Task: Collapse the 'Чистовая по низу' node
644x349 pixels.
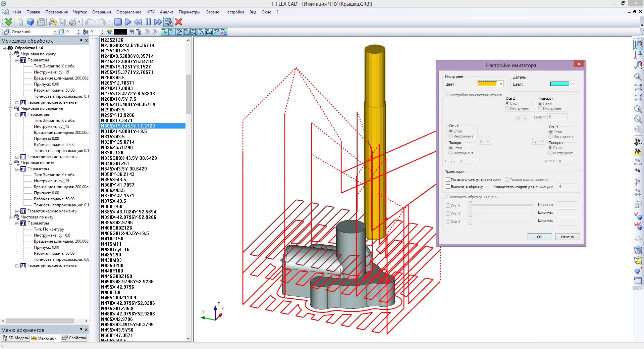Action: click(10, 217)
